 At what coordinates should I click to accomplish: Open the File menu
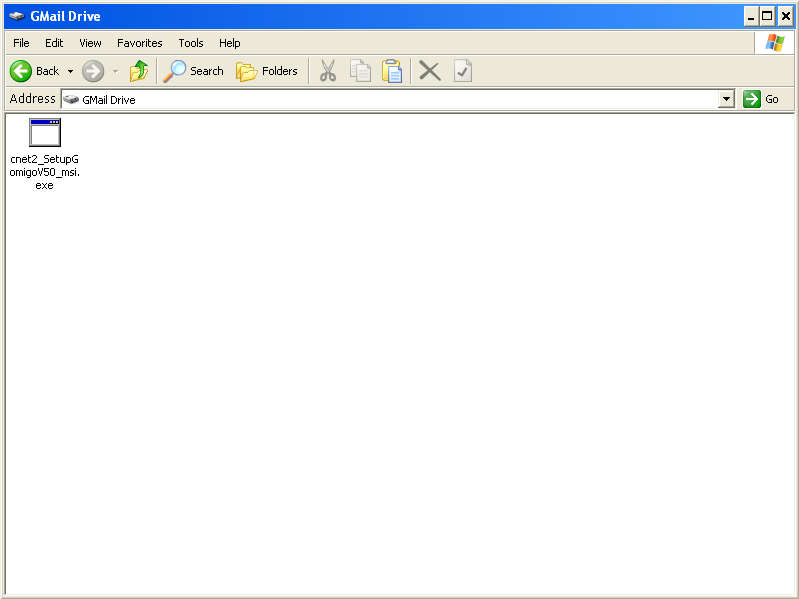(x=21, y=43)
